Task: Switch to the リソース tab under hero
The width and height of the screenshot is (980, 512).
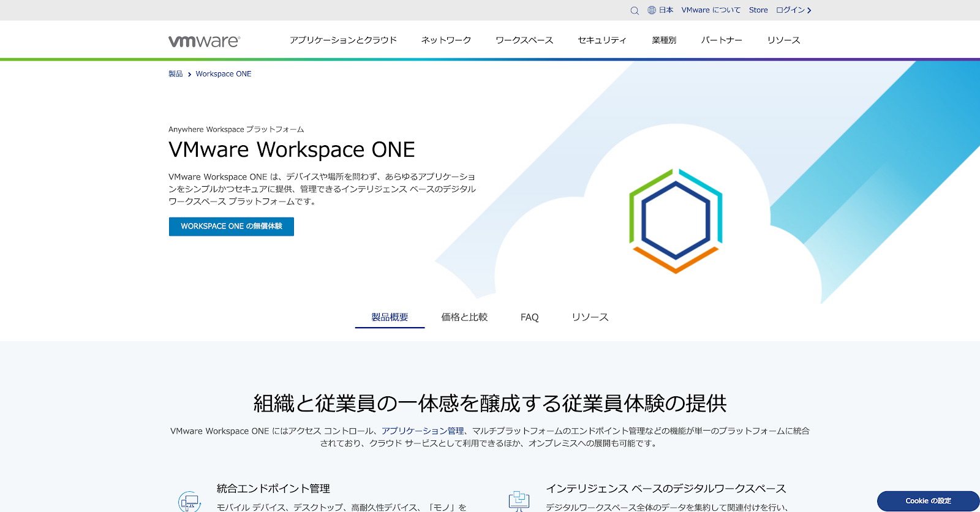Action: 590,317
